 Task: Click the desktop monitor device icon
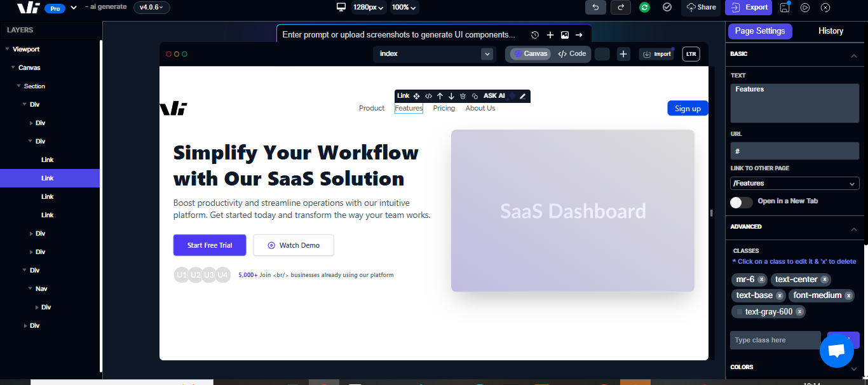pyautogui.click(x=341, y=7)
